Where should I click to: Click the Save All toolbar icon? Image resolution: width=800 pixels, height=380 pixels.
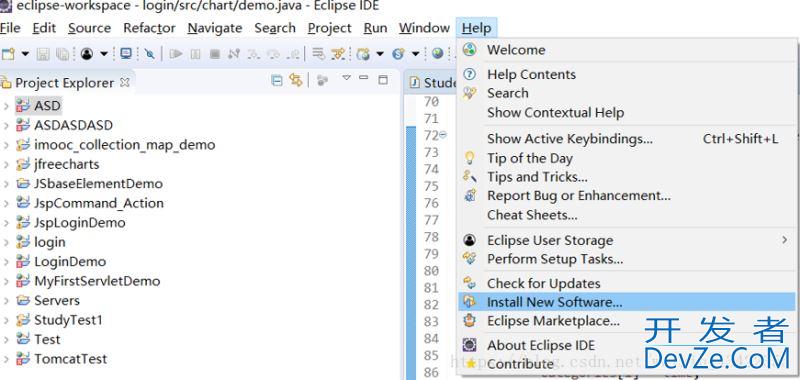pyautogui.click(x=62, y=54)
